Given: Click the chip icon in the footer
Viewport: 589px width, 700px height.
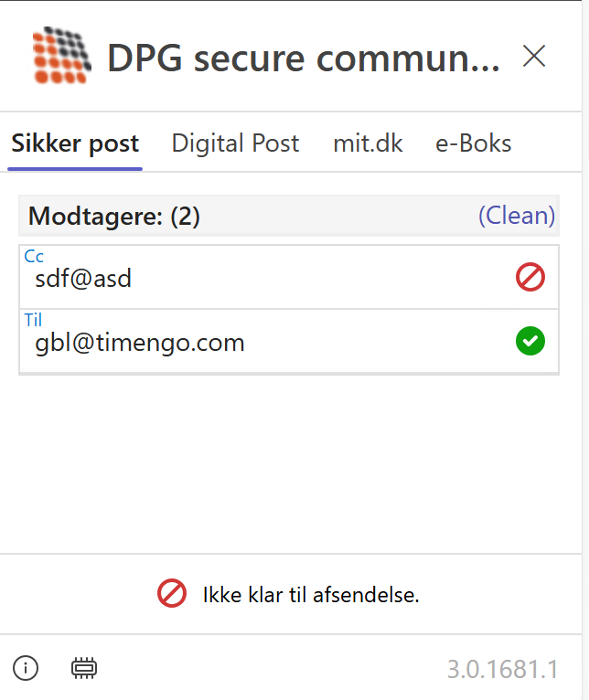Looking at the screenshot, I should pyautogui.click(x=84, y=669).
